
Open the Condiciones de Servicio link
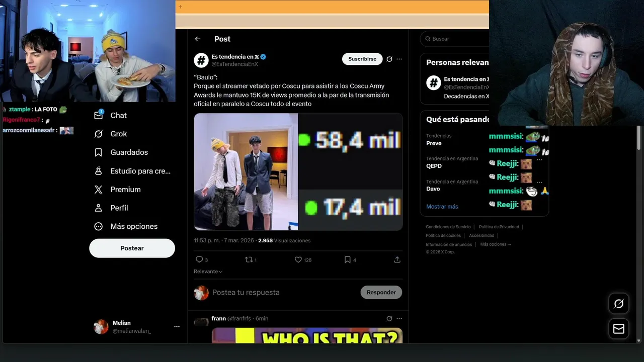point(448,227)
